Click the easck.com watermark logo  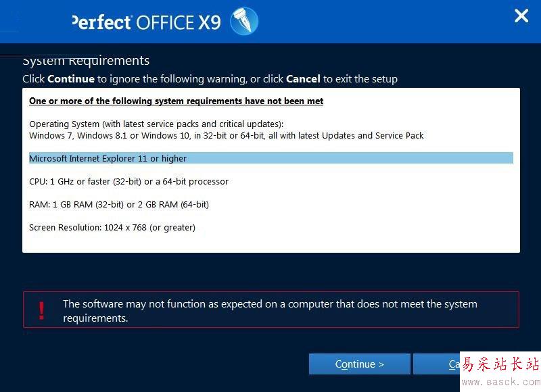[x=500, y=370]
